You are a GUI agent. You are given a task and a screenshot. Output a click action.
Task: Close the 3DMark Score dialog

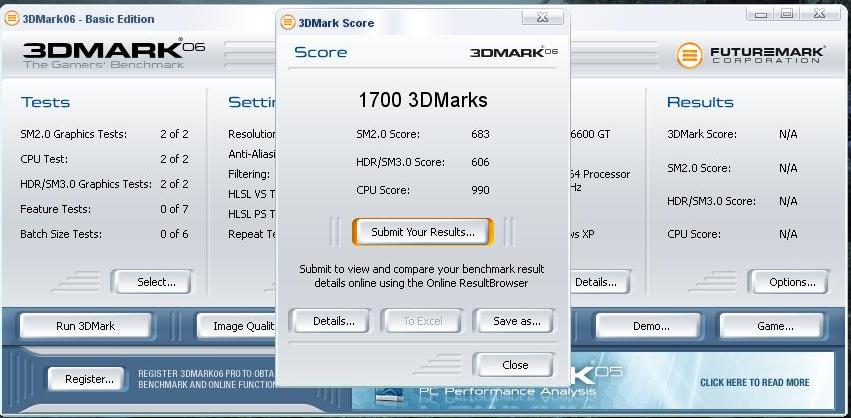pos(515,365)
